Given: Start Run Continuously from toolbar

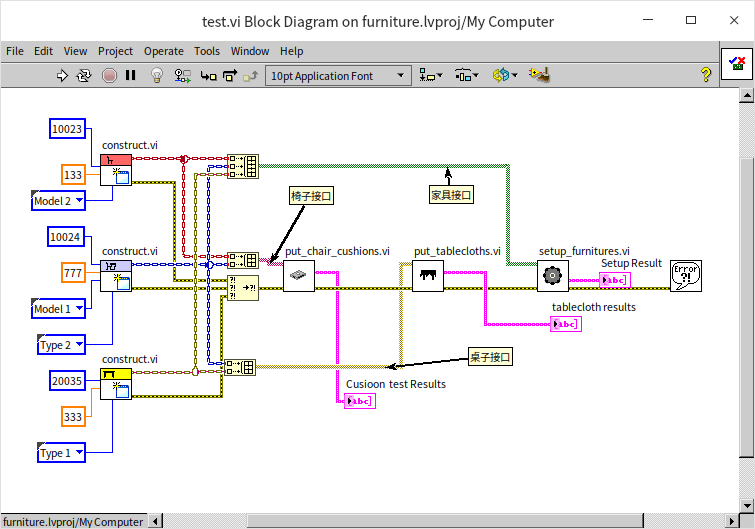Looking at the screenshot, I should coord(84,75).
